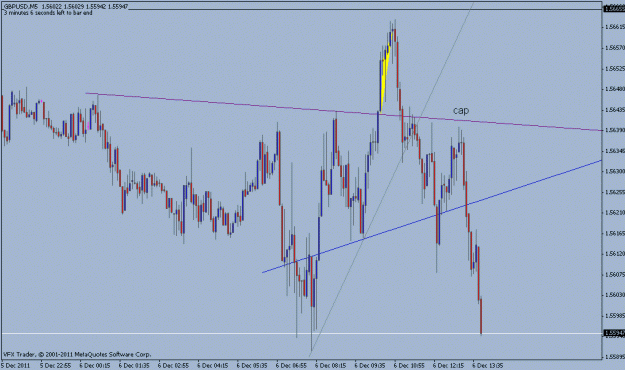
Task: Click the 1.55985 price axis label
Action: 614,315
